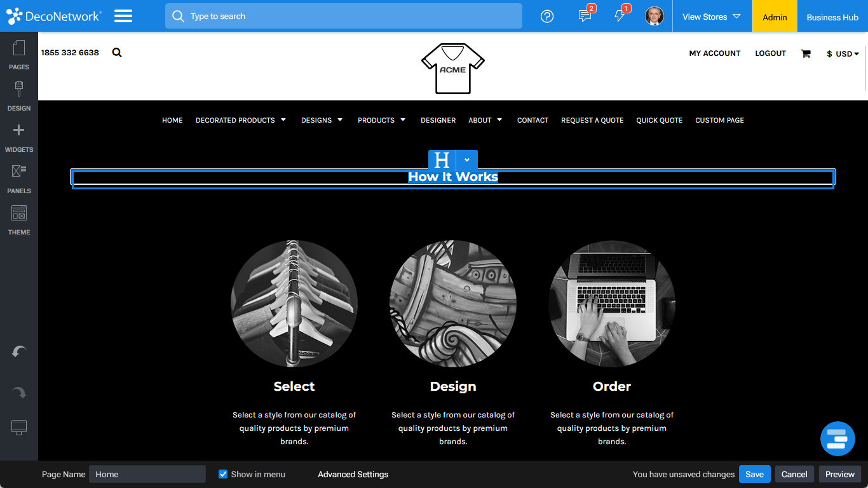The height and width of the screenshot is (488, 868).
Task: Open the Panels sidebar tool
Action: (x=19, y=178)
